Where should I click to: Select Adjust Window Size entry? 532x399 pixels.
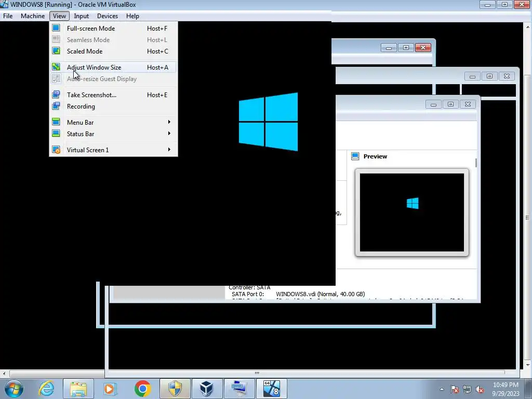[113, 67]
